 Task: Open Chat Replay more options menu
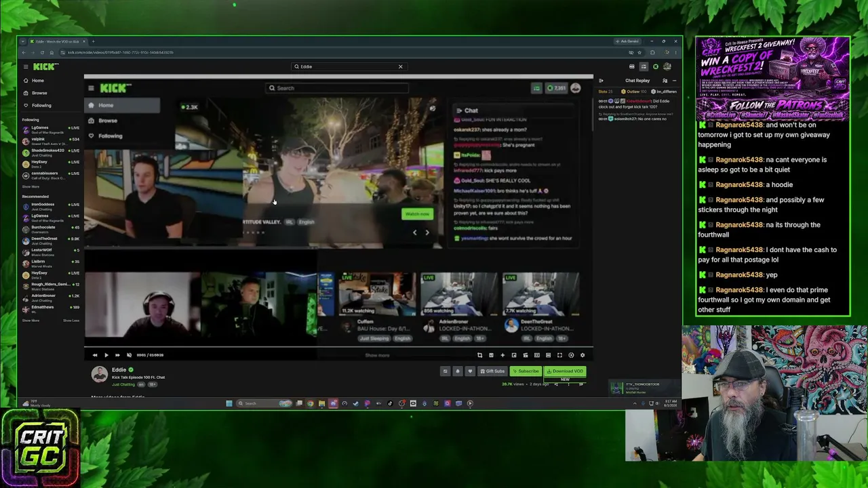674,81
